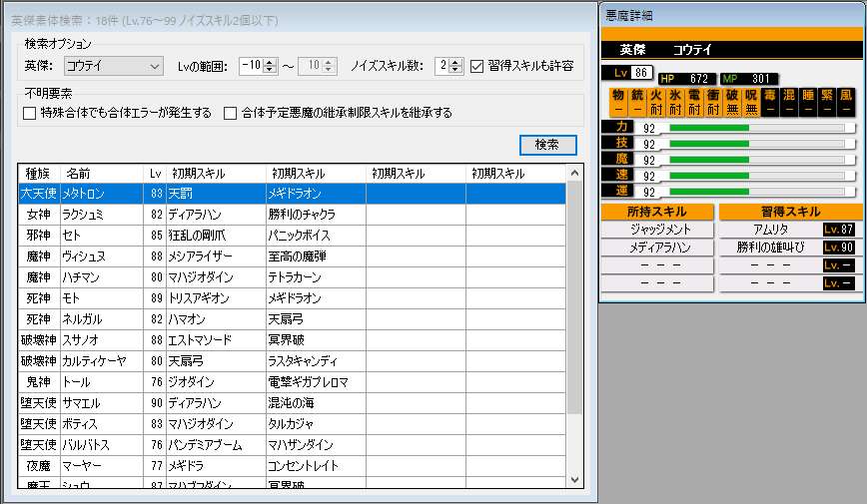
Task: Click the 毒 poison ailment icon
Action: click(769, 102)
